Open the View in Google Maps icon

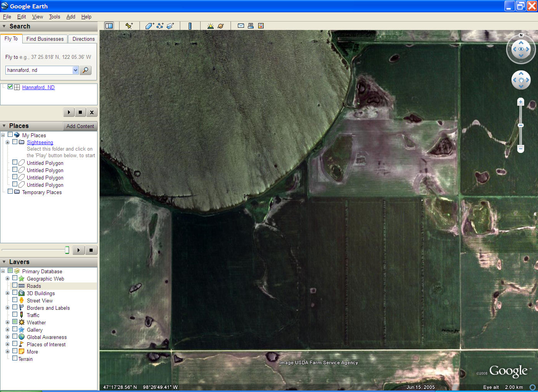[x=261, y=26]
